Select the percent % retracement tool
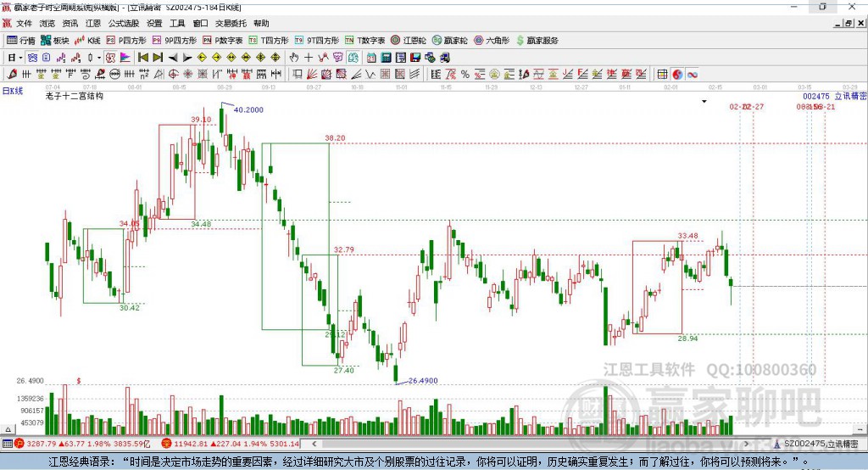The width and height of the screenshot is (868, 470). tap(465, 75)
